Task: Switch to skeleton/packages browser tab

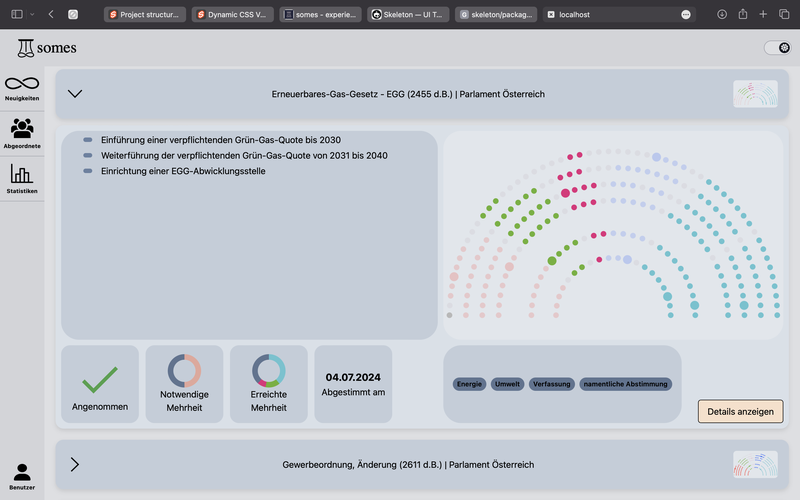Action: [497, 15]
